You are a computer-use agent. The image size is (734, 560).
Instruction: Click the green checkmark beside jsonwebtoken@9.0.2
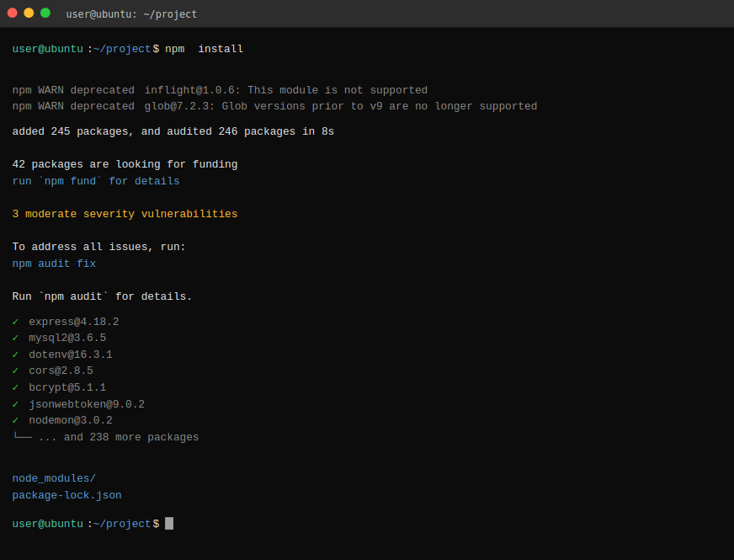15,404
